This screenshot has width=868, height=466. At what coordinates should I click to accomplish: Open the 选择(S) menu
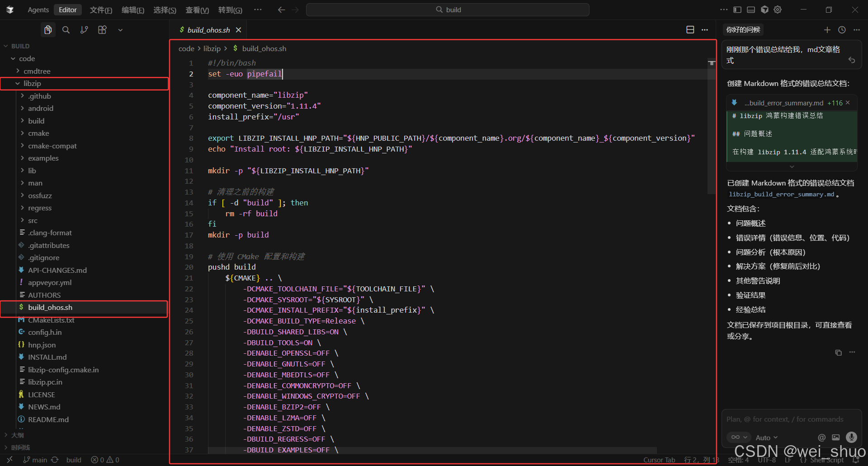(165, 10)
